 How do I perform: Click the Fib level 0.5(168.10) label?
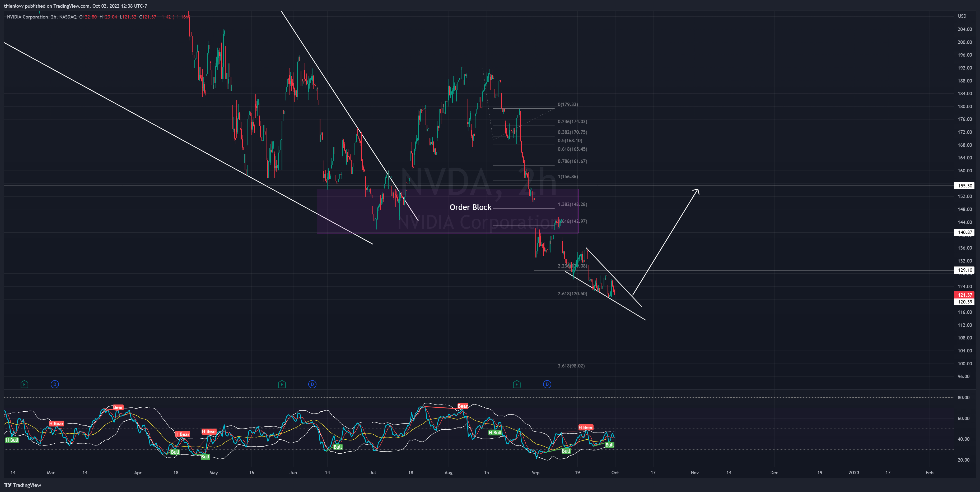click(570, 141)
